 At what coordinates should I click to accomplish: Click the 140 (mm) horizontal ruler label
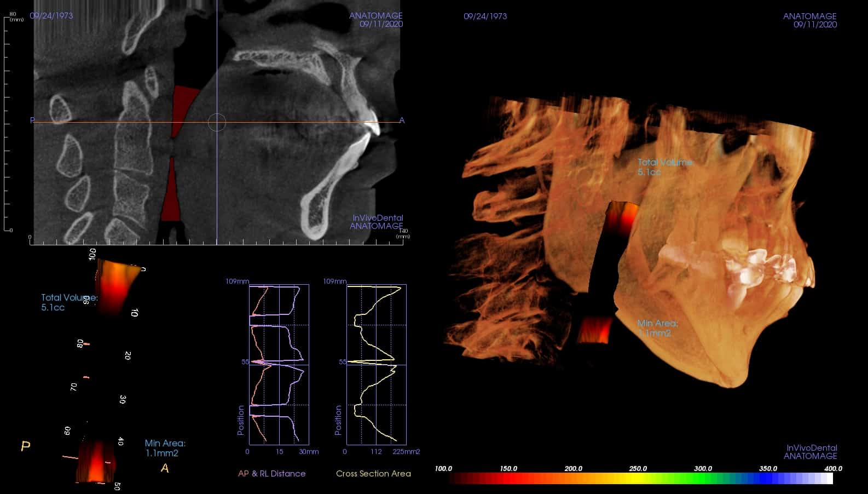404,233
